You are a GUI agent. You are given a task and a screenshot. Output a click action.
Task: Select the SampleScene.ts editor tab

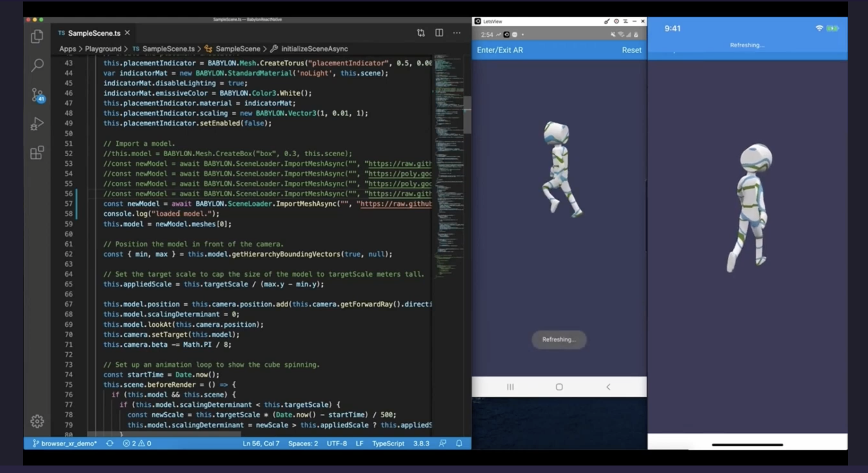94,33
